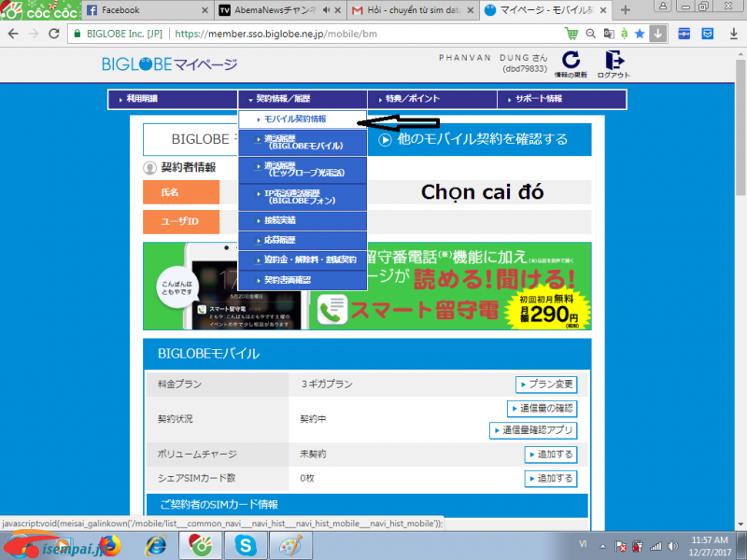Open Paint from the taskbar
Screen dimensions: 747x560
point(290,546)
